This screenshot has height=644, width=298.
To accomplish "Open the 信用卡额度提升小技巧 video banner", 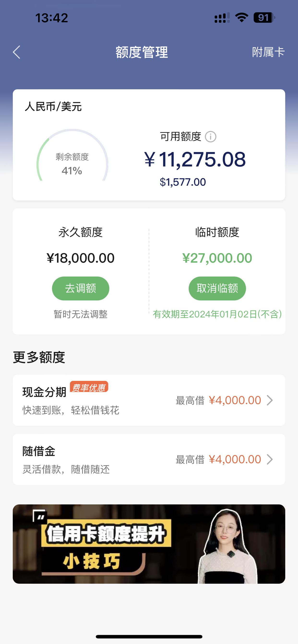I will coord(149,544).
